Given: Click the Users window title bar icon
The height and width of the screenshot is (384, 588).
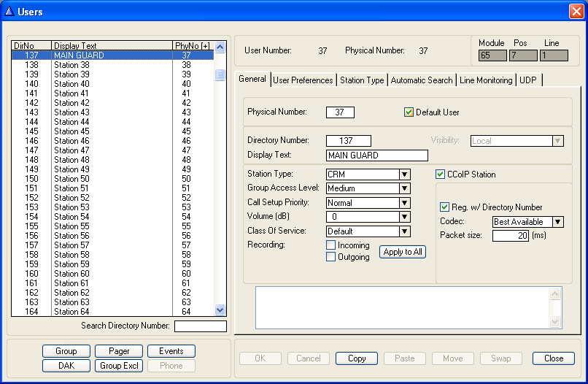Looking at the screenshot, I should click(x=9, y=12).
